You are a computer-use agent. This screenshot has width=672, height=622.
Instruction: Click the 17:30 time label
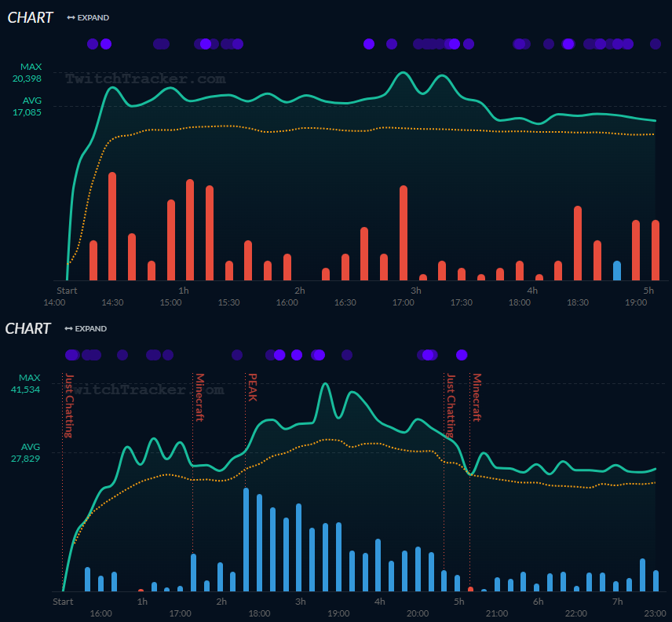462,302
